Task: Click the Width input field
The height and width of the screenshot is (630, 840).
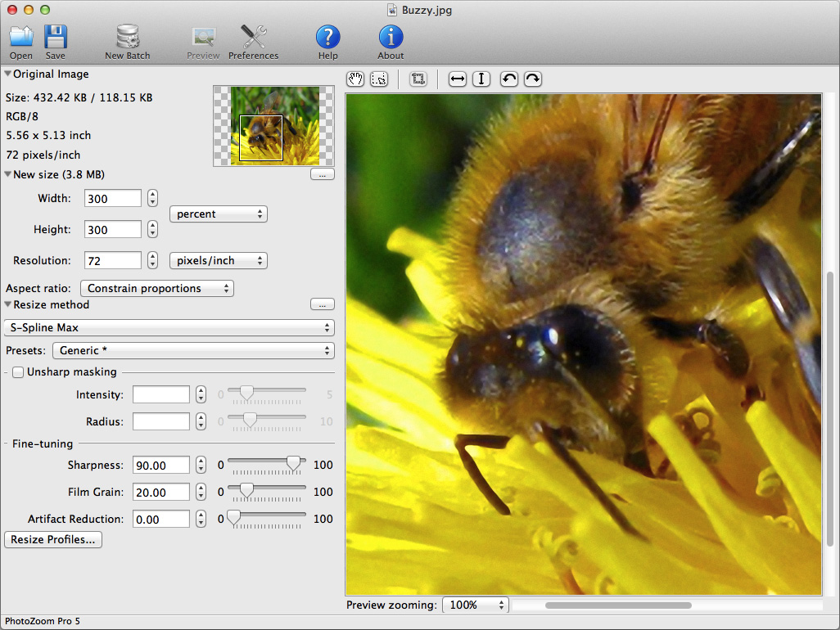Action: 113,198
